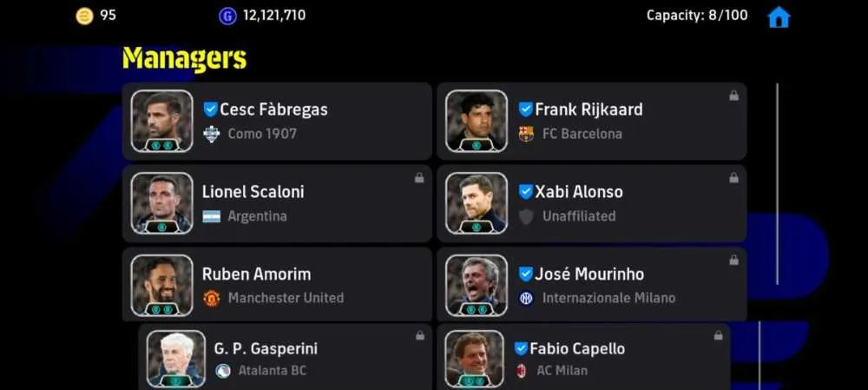Open the Frank Rijkaard manager card
Screen dimensions: 868x390
coord(592,122)
